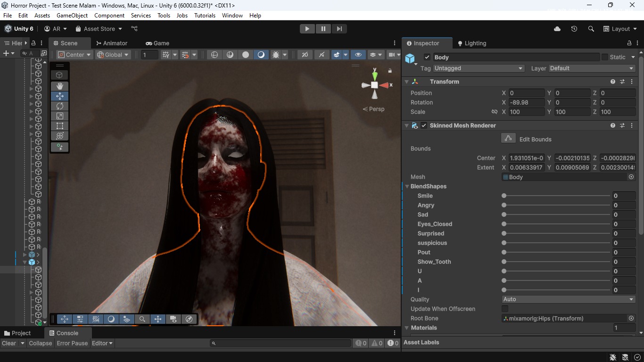Click the global search magnifier icon
The width and height of the screenshot is (644, 362).
591,29
